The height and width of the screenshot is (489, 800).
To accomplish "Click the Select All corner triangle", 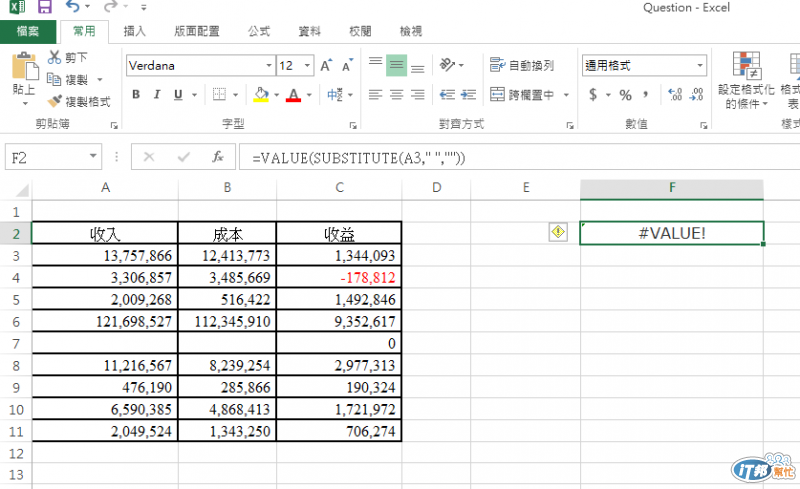I will tap(22, 190).
